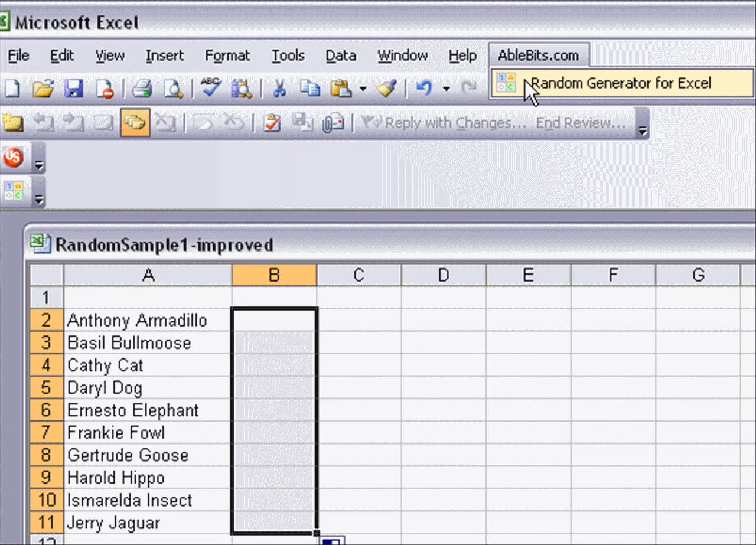
Task: Select column G header
Action: pyautogui.click(x=698, y=275)
